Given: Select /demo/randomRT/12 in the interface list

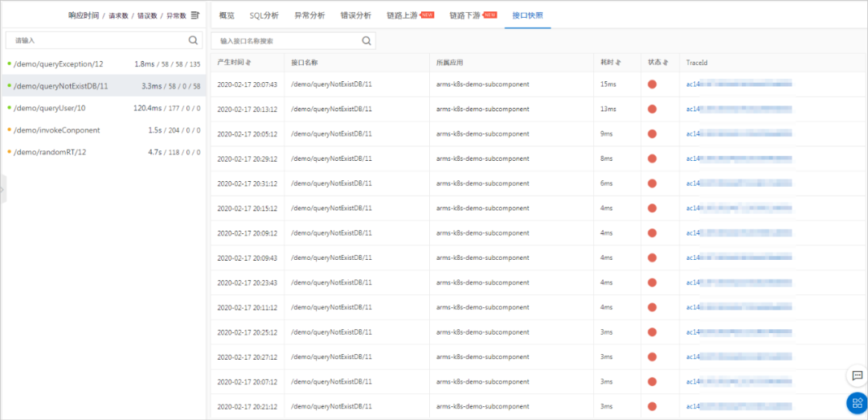Looking at the screenshot, I should tap(104, 152).
